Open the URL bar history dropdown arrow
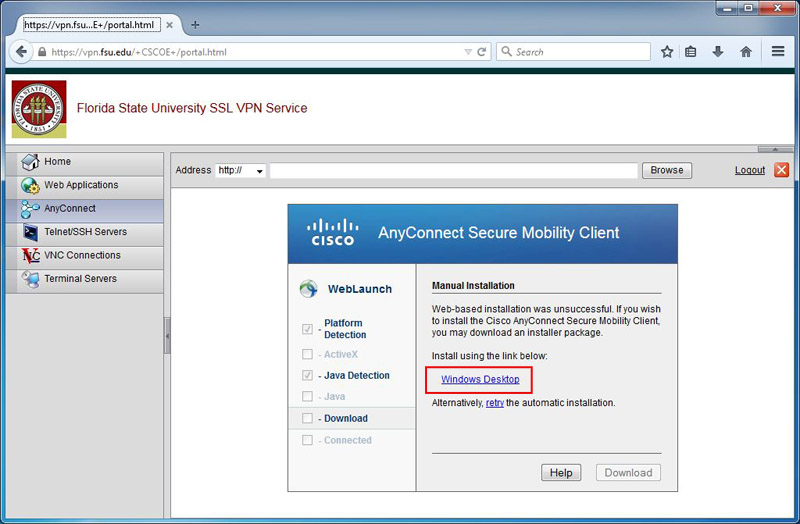 [x=468, y=52]
